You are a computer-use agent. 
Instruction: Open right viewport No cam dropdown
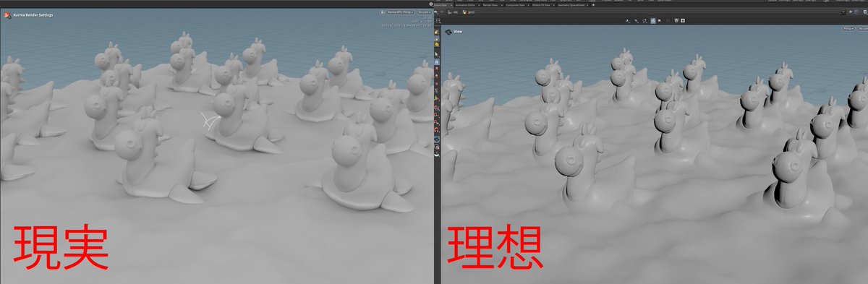click(864, 28)
